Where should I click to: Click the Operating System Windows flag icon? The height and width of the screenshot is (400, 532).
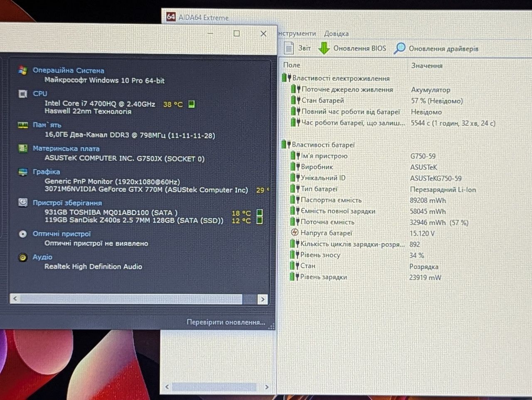point(22,70)
